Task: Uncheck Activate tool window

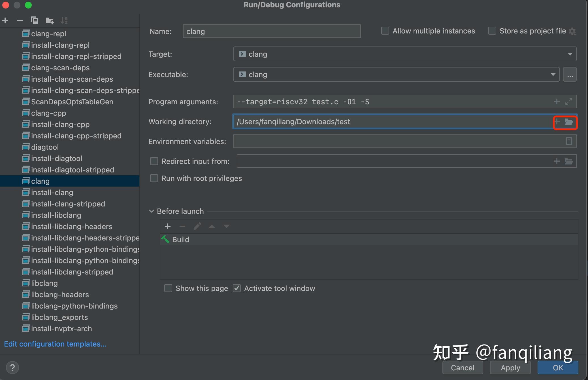Action: pyautogui.click(x=237, y=288)
